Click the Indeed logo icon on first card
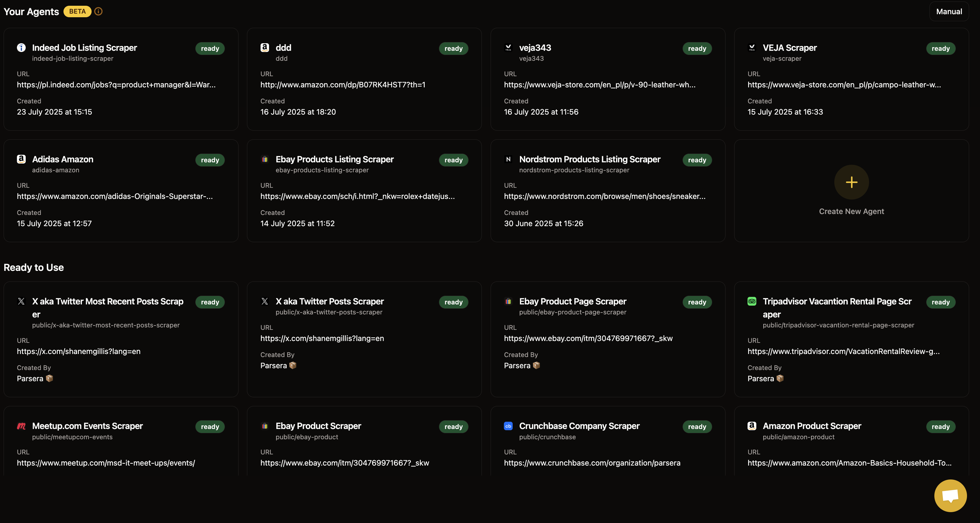The height and width of the screenshot is (523, 980). [x=21, y=47]
